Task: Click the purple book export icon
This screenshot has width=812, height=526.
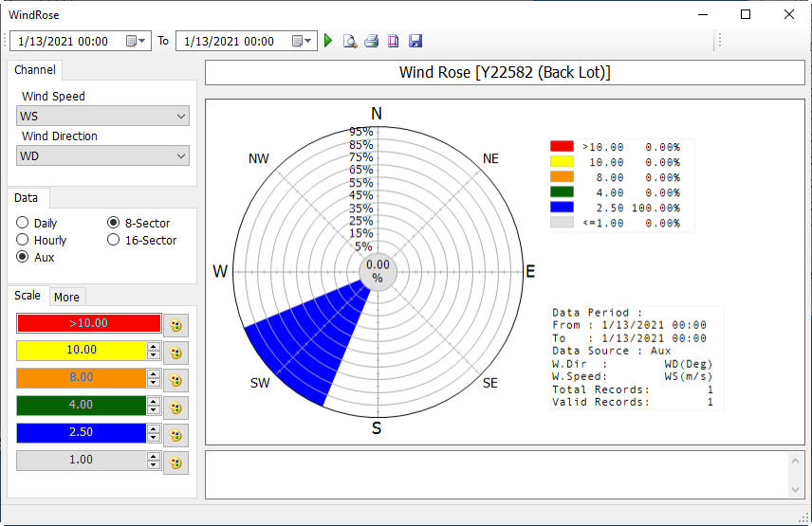Action: (x=394, y=41)
